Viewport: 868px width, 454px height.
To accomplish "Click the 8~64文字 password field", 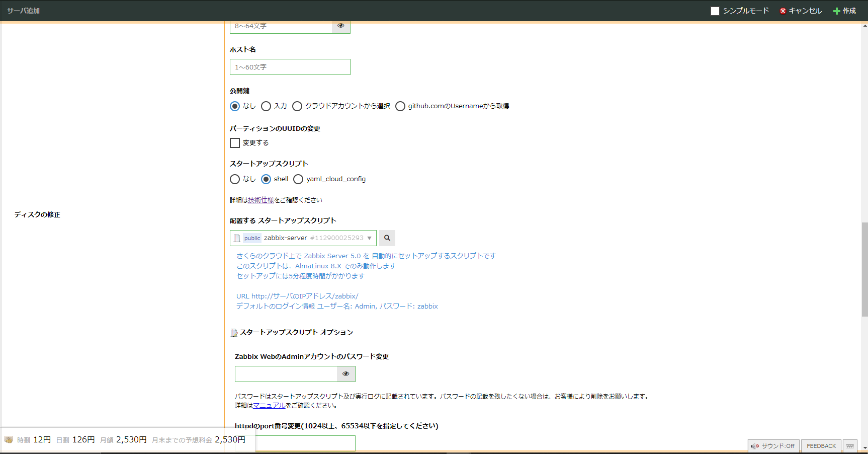I will (281, 26).
